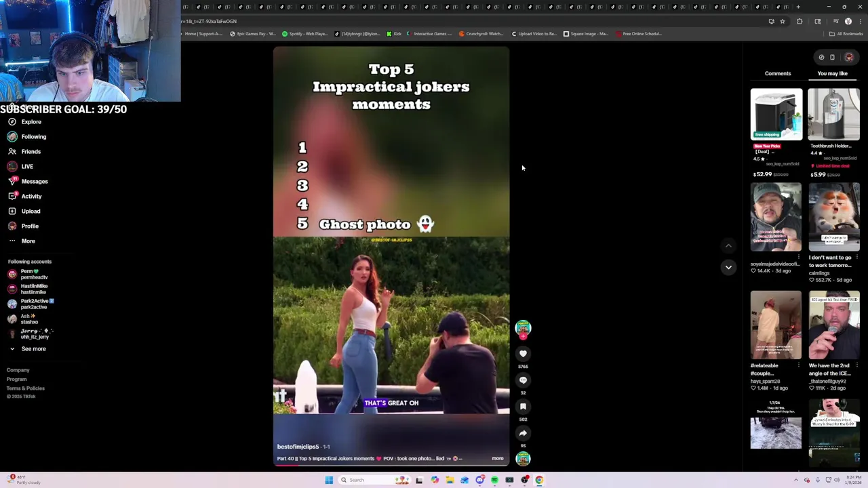868x488 pixels.
Task: Click the Windows Start button
Action: (x=329, y=480)
